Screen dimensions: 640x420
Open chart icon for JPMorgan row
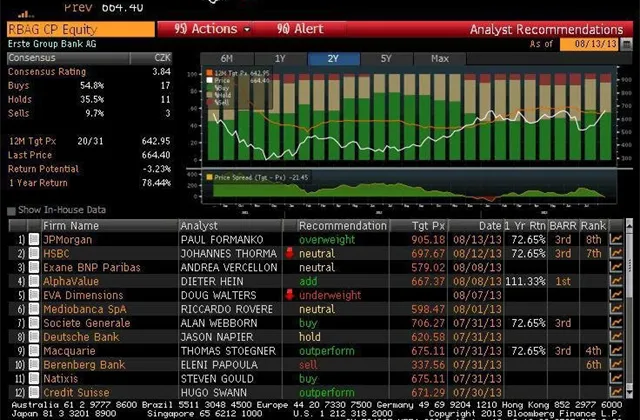tap(616, 239)
